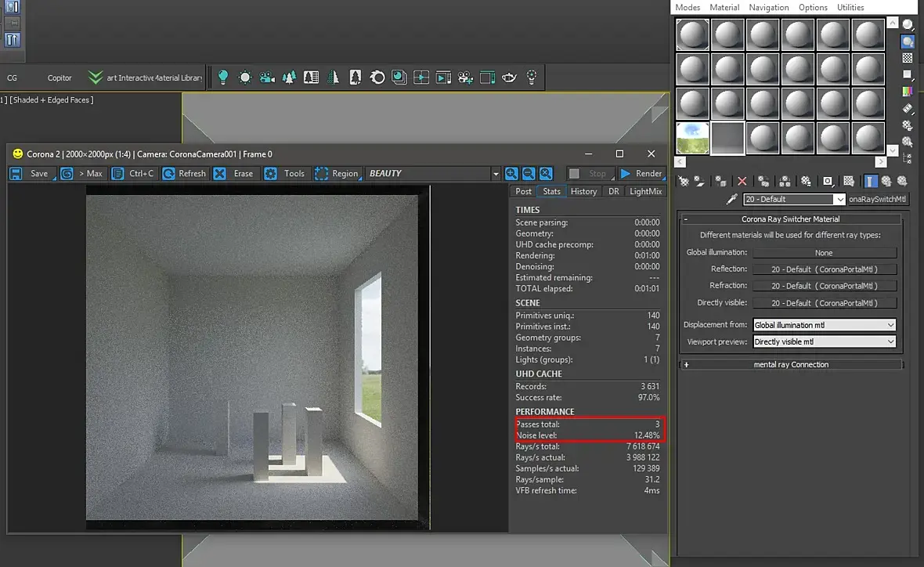Screen dimensions: 924x567
Task: Select the landscape sky material sample slot
Action: tap(692, 138)
